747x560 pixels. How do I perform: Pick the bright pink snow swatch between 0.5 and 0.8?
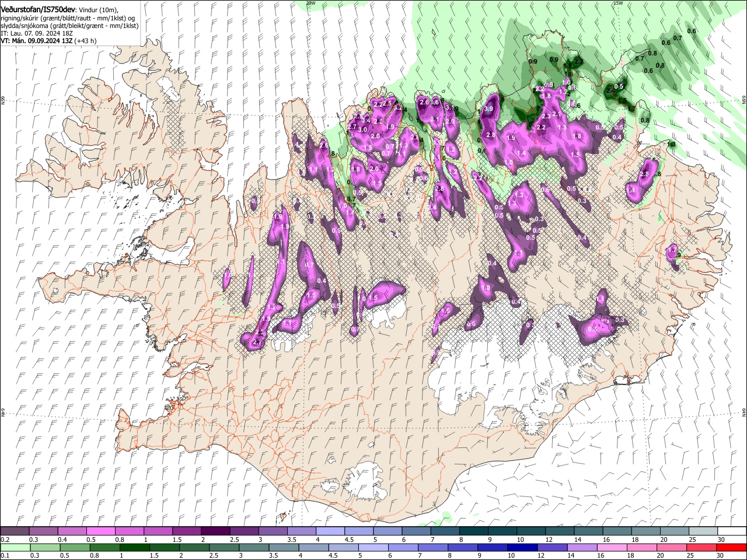pos(100,531)
